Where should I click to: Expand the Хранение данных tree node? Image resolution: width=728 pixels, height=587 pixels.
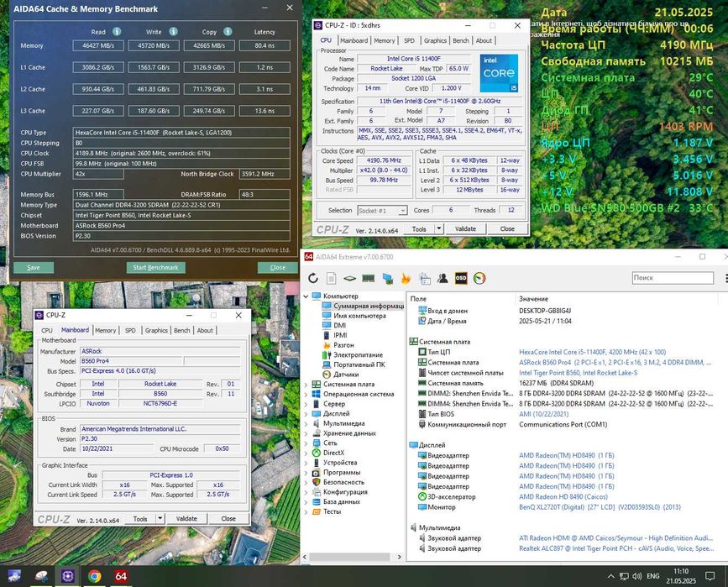tap(306, 433)
